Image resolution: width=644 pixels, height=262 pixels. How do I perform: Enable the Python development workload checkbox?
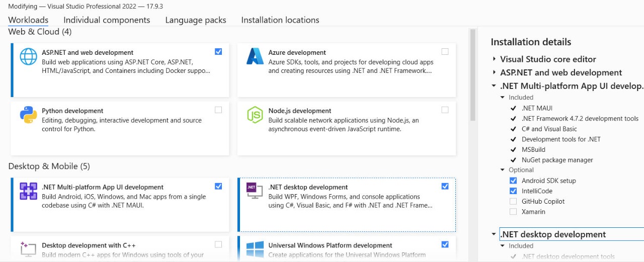click(218, 110)
